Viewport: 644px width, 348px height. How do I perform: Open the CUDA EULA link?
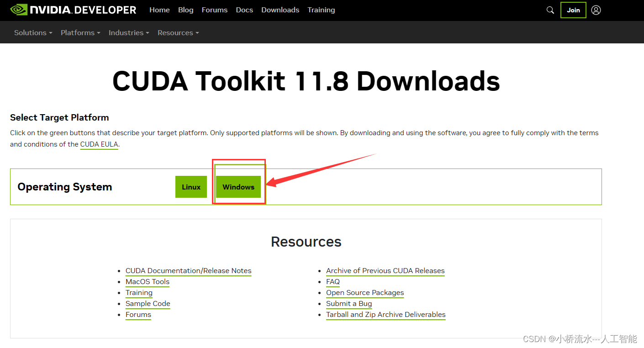coord(99,144)
